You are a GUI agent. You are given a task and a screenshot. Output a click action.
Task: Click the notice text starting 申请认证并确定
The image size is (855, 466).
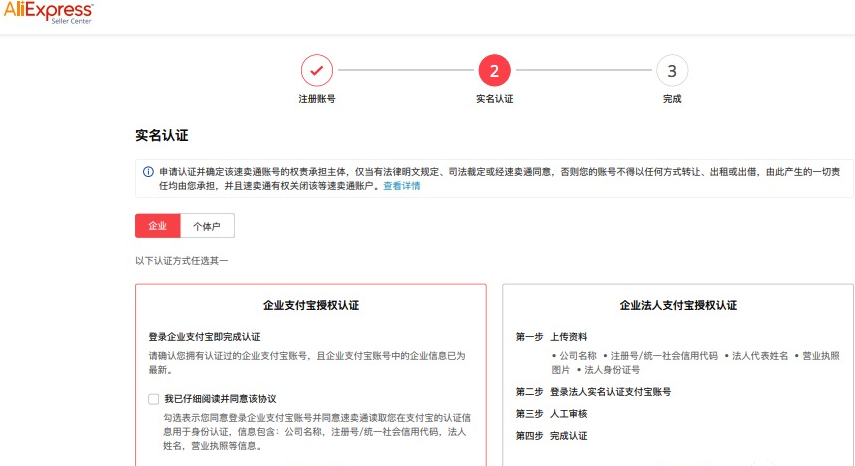tap(499, 179)
